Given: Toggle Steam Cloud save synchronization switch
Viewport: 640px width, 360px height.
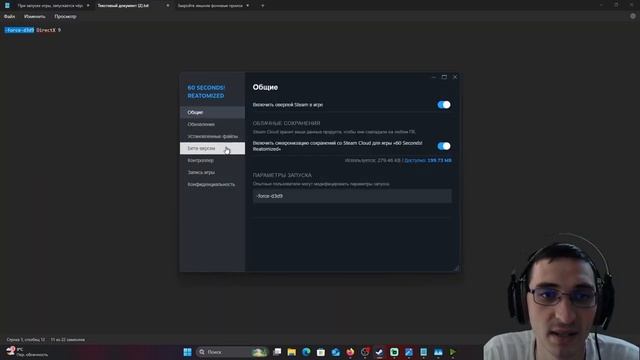Looking at the screenshot, I should 444,146.
